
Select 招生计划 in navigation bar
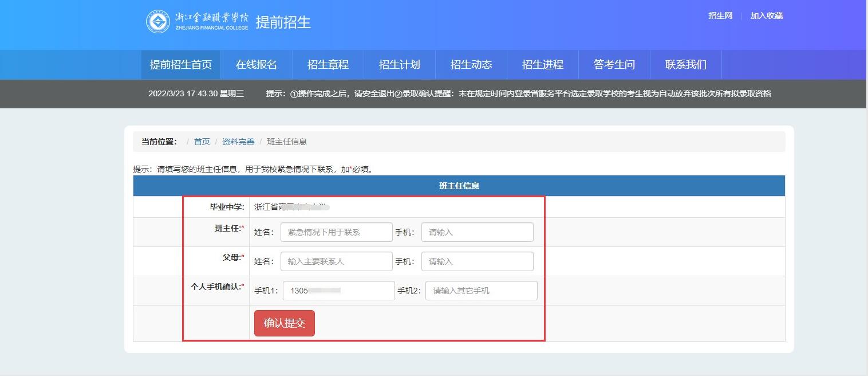click(x=399, y=65)
